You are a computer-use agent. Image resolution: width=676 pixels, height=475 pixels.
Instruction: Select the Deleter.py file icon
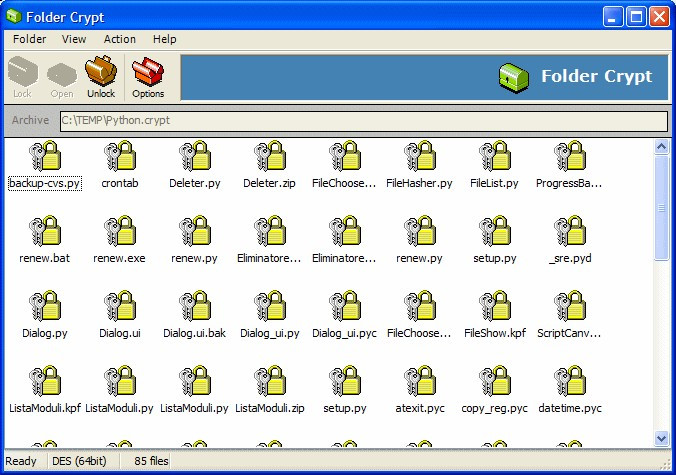(195, 156)
